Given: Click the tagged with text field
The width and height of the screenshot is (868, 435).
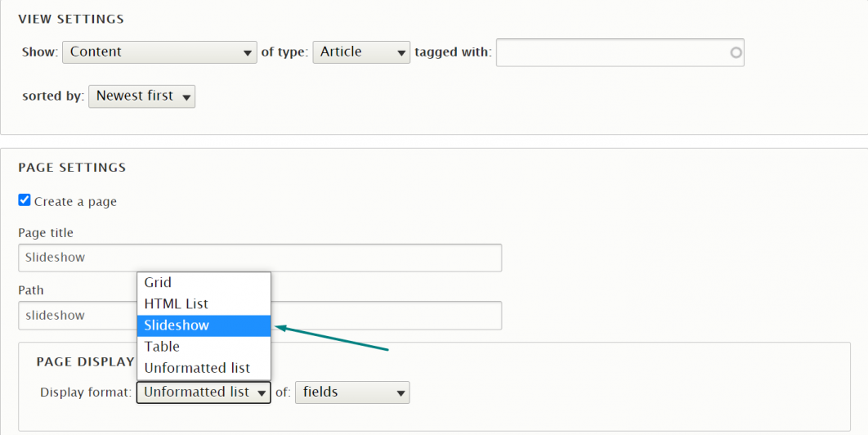Looking at the screenshot, I should tap(613, 52).
